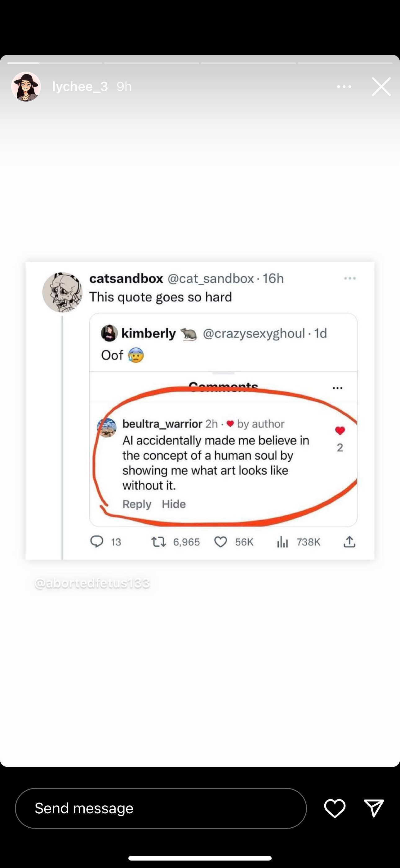Tap the tweet's retweet icon
Image resolution: width=400 pixels, height=868 pixels.
tap(158, 541)
